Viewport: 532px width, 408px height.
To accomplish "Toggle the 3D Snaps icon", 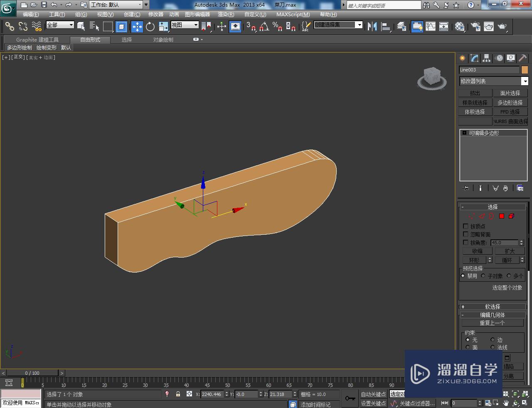I will (251, 27).
